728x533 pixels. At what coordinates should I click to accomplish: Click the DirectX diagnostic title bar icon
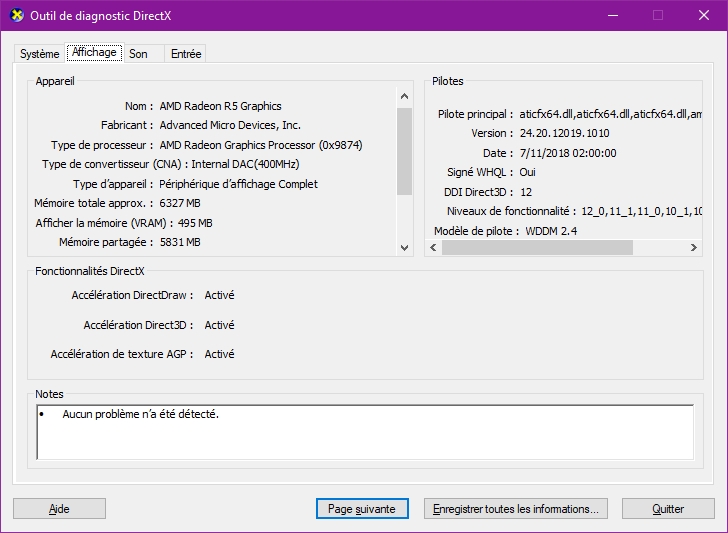point(16,15)
